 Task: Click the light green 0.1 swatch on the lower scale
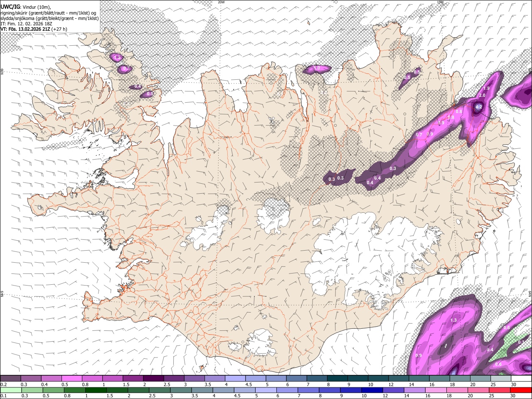(x=10, y=390)
